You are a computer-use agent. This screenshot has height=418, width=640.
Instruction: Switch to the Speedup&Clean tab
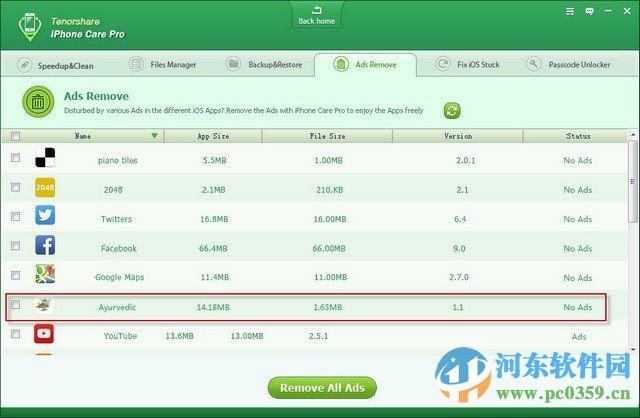coord(55,65)
